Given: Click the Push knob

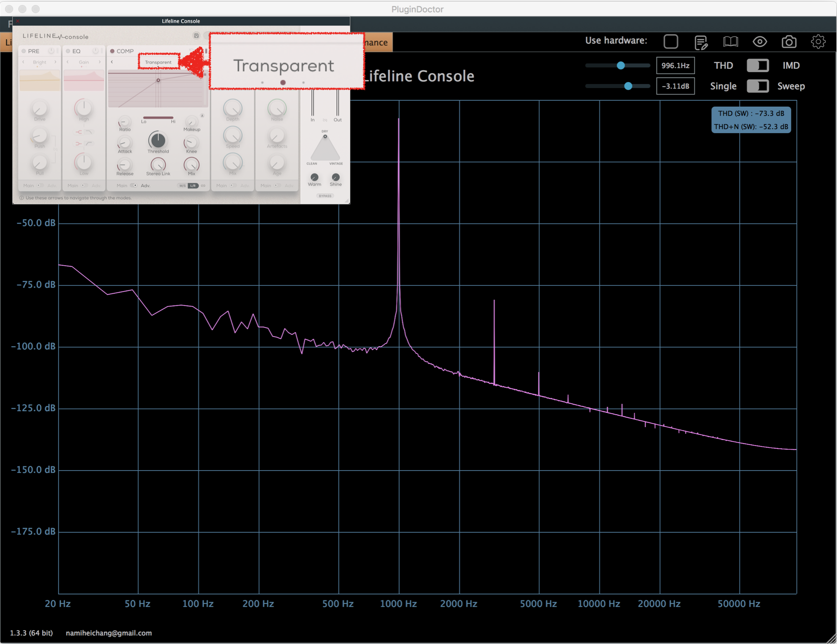Looking at the screenshot, I should (x=40, y=135).
